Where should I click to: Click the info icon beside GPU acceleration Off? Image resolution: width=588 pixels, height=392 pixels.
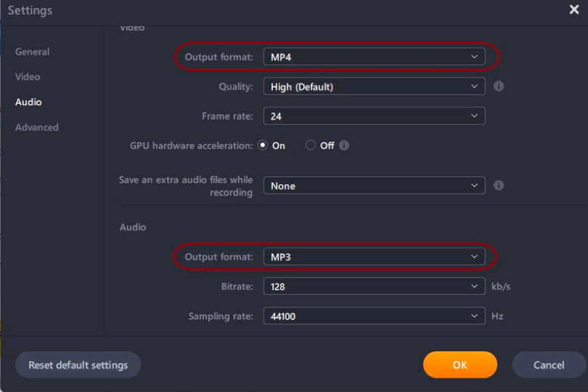click(x=344, y=145)
